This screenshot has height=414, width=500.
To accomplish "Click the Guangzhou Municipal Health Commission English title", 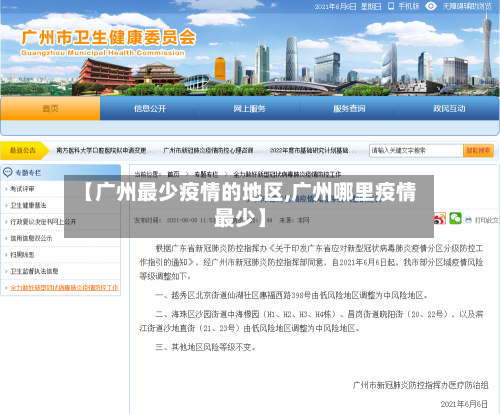I will click(x=103, y=53).
